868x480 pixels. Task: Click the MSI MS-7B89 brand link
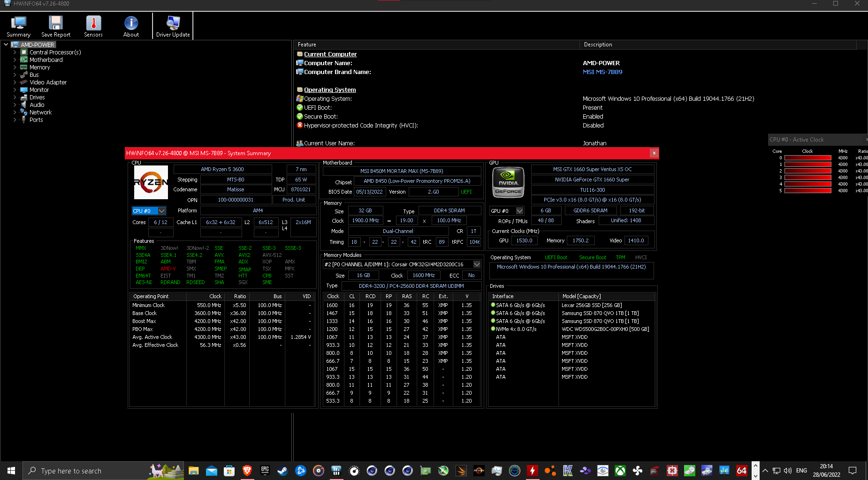tap(602, 72)
